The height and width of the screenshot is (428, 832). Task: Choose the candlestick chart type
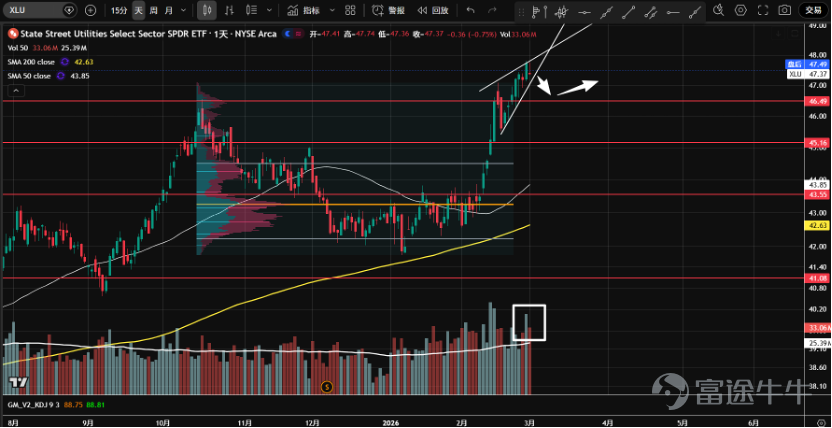(x=207, y=10)
